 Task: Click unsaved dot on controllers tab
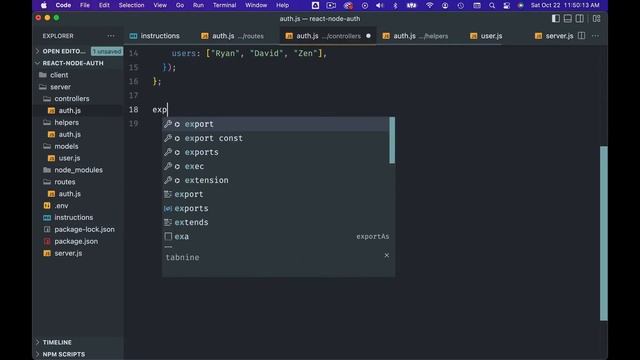[x=369, y=36]
